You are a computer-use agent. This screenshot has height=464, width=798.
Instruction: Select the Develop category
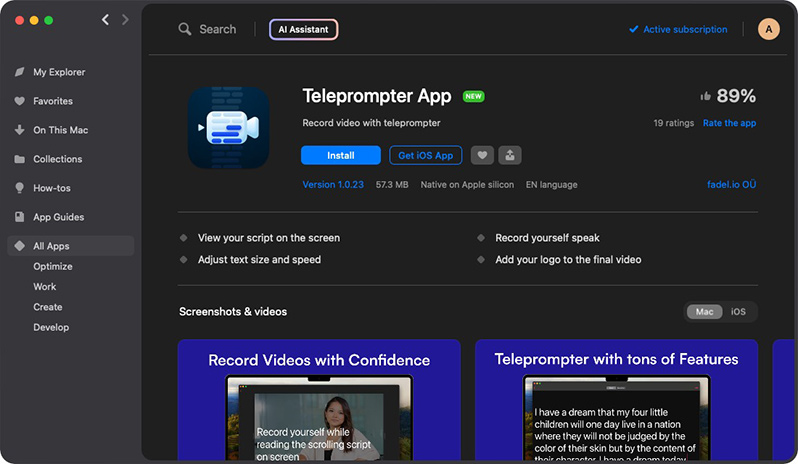(51, 328)
